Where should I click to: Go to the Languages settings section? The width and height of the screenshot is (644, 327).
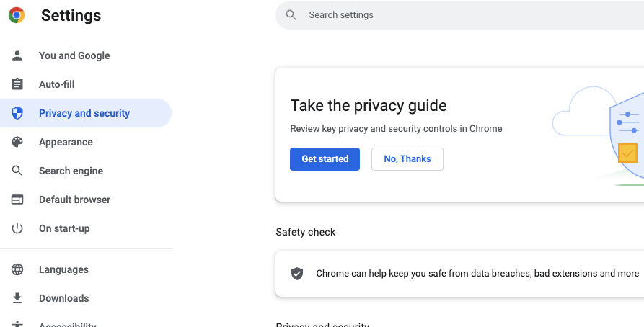63,269
